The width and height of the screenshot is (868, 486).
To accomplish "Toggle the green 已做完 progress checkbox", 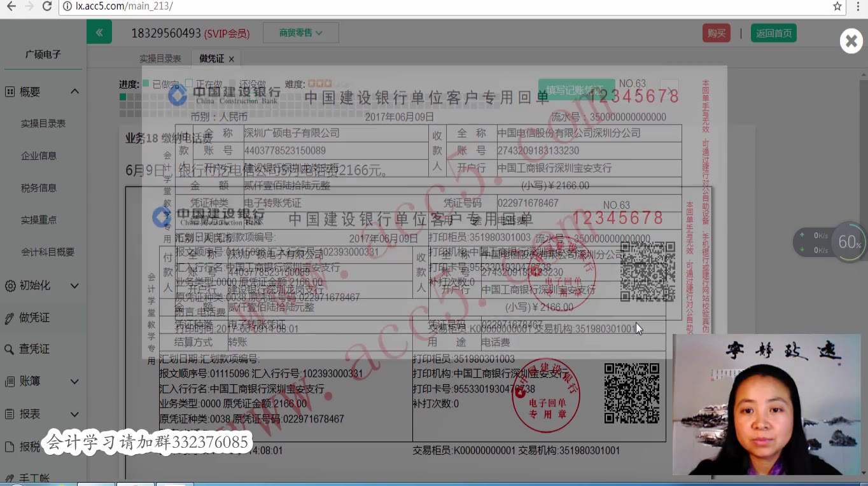I will click(148, 83).
